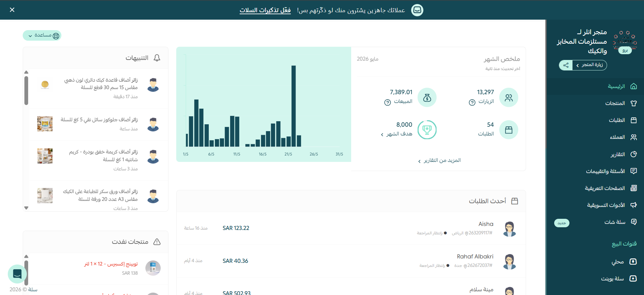
Task: Open the floating chat widget button
Action: tap(17, 274)
